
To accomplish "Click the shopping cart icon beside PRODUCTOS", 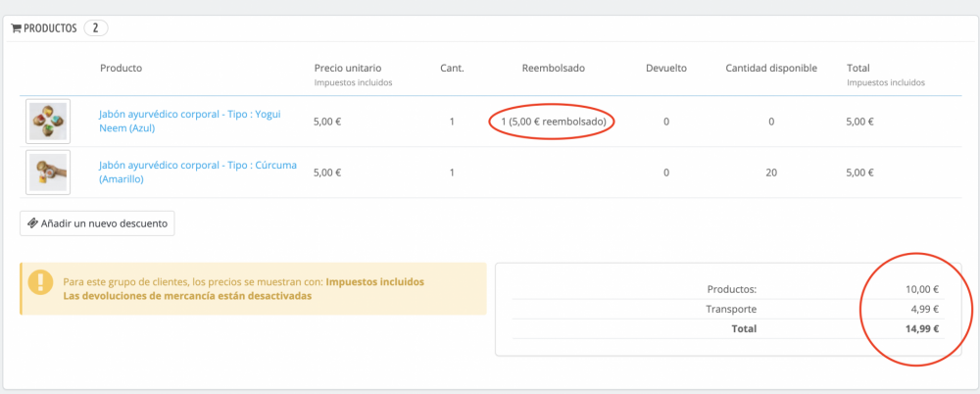I will point(17,28).
